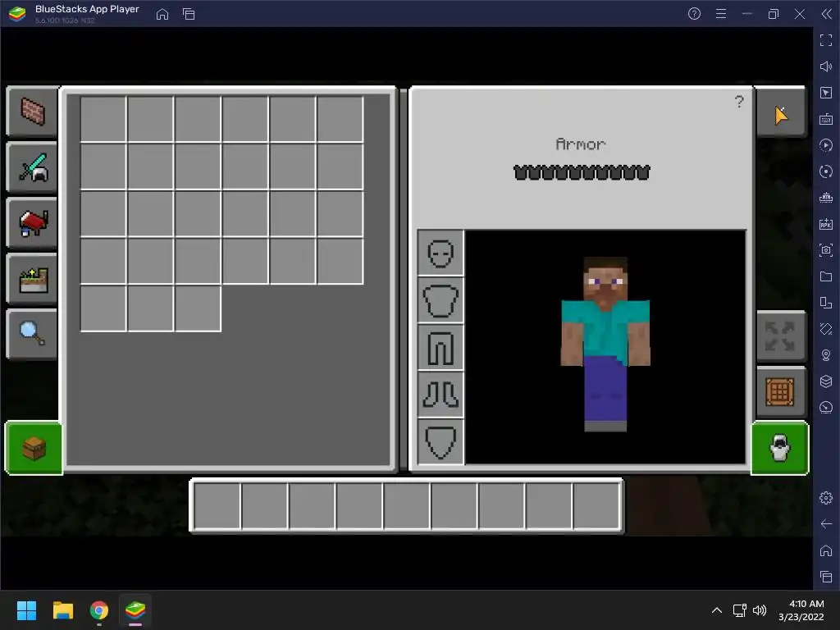Click the BlueStacks rotate screen icon
Image resolution: width=840 pixels, height=630 pixels.
[x=826, y=303]
